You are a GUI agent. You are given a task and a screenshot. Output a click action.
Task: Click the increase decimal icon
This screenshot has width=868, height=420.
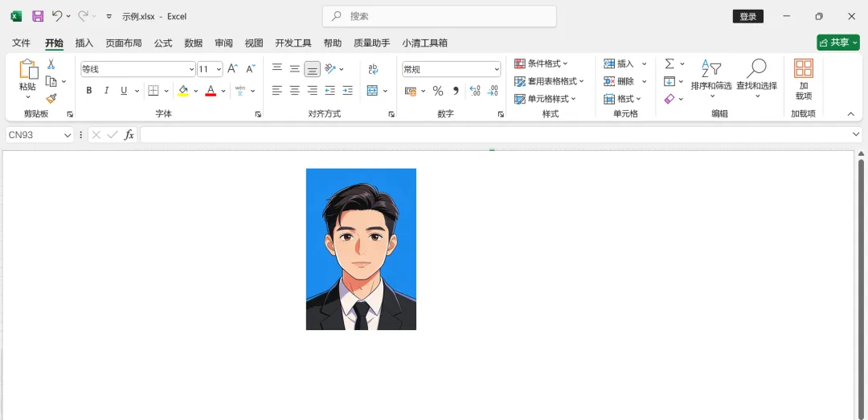474,91
